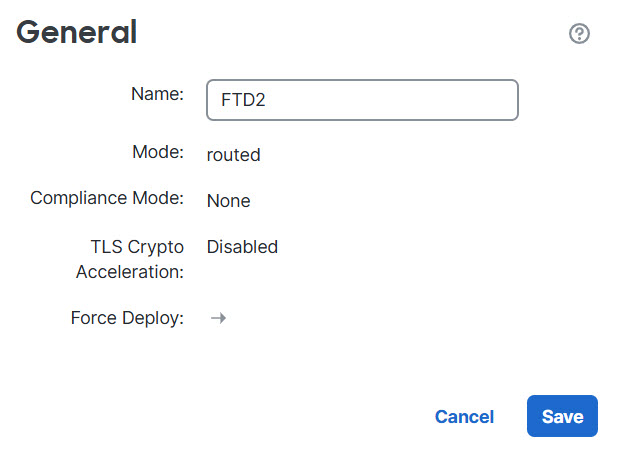The image size is (623, 449).
Task: Click the Force Deploy arrow icon
Action: 218,318
